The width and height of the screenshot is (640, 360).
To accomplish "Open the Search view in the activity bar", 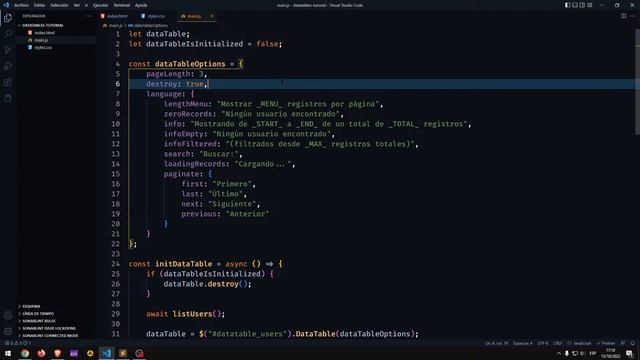I will pos(8,34).
